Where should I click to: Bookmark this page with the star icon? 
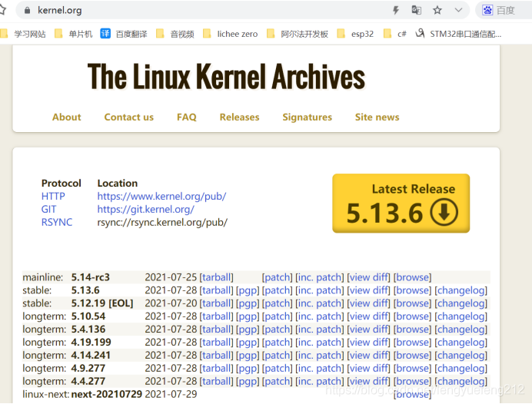(x=437, y=10)
